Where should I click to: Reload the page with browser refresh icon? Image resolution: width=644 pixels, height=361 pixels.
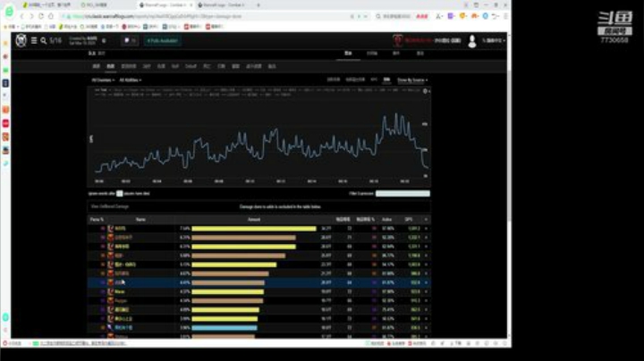click(41, 16)
